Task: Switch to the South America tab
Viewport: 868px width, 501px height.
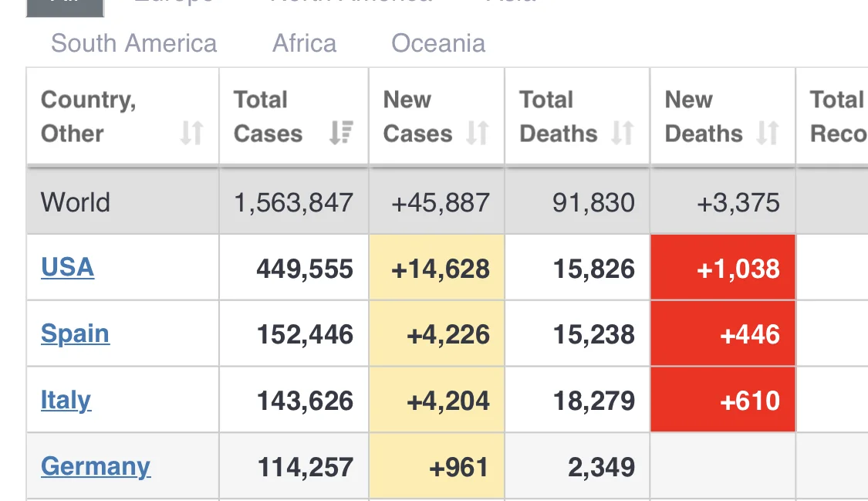Action: [133, 43]
